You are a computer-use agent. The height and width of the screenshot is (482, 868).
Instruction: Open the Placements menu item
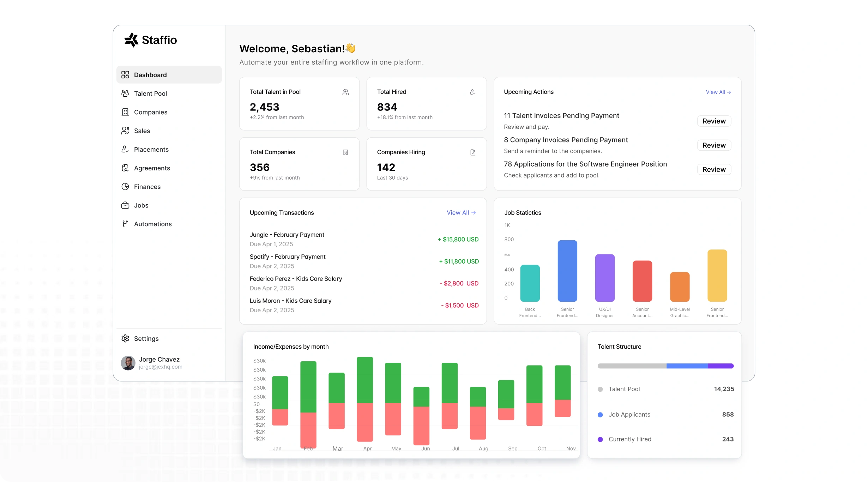coord(151,150)
